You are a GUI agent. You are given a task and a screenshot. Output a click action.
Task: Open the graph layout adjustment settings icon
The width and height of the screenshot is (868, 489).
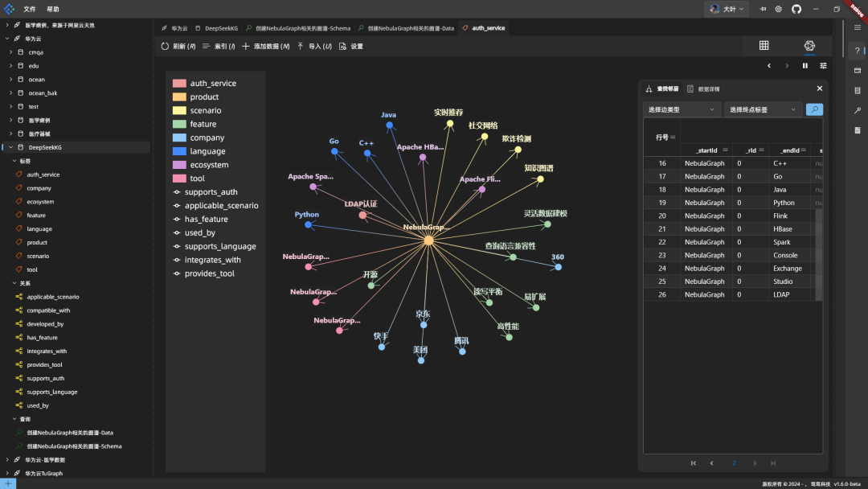point(823,66)
